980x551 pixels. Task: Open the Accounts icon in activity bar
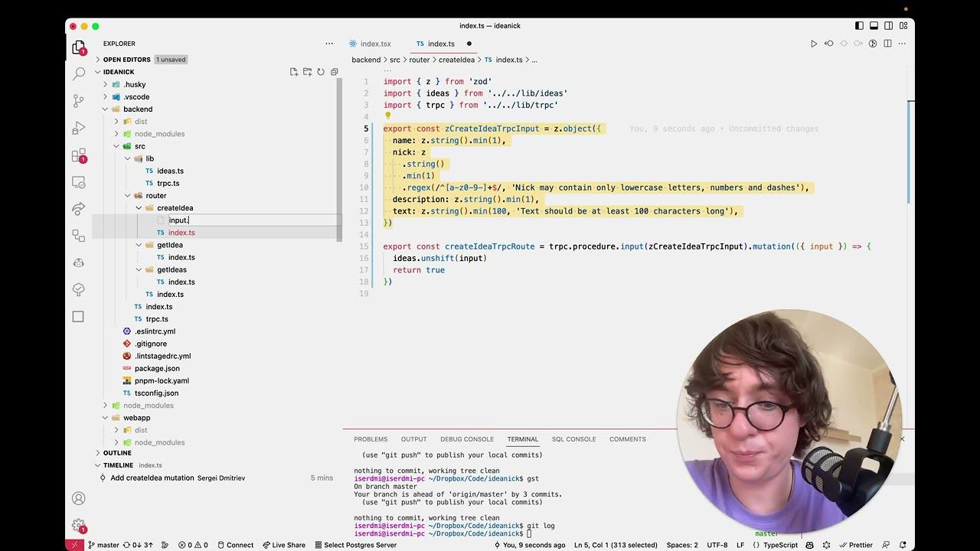click(79, 499)
